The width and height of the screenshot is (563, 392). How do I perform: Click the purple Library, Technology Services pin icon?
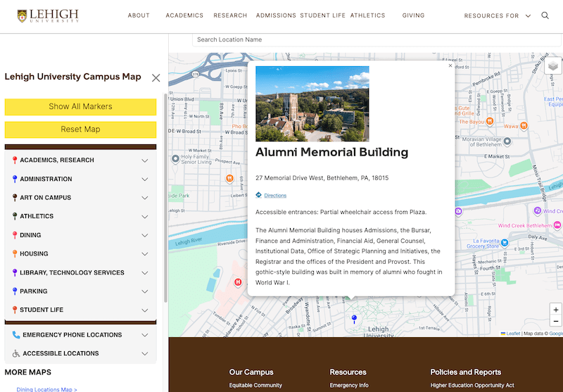pos(15,272)
